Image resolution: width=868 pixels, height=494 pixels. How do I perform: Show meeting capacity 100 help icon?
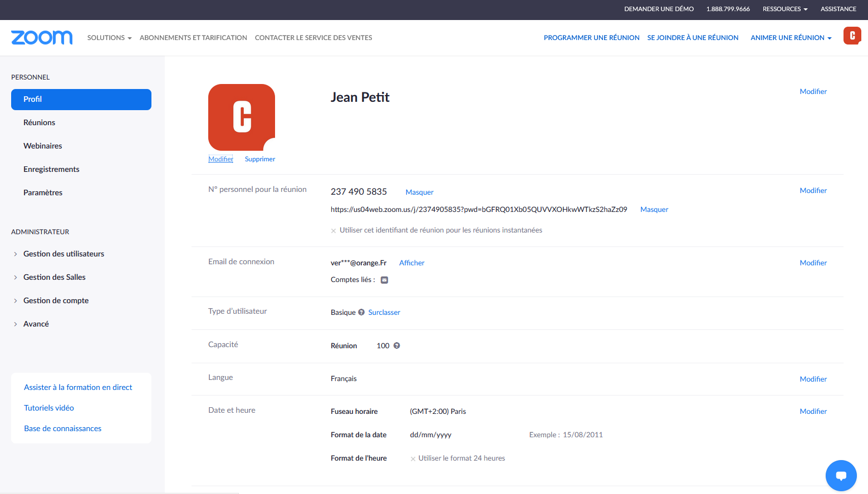(x=397, y=345)
